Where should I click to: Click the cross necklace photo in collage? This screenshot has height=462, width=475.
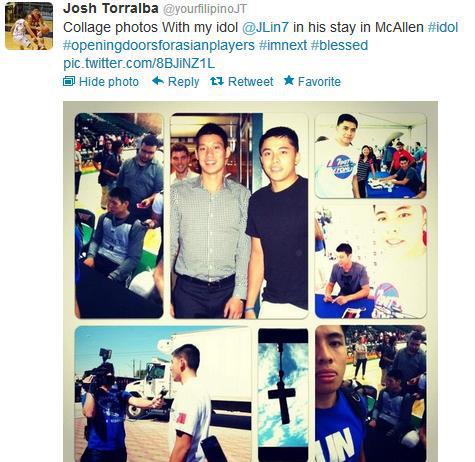(x=283, y=394)
